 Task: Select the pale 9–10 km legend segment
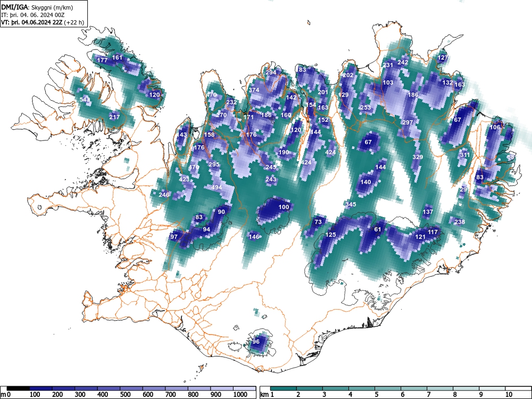coord(492,388)
